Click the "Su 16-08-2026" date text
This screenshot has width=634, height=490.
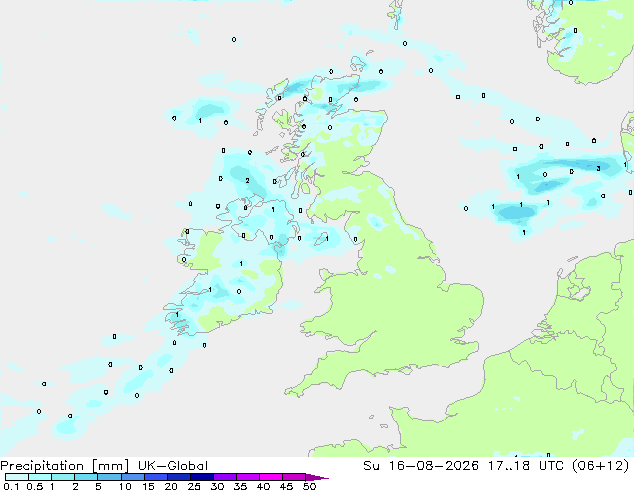pos(421,466)
